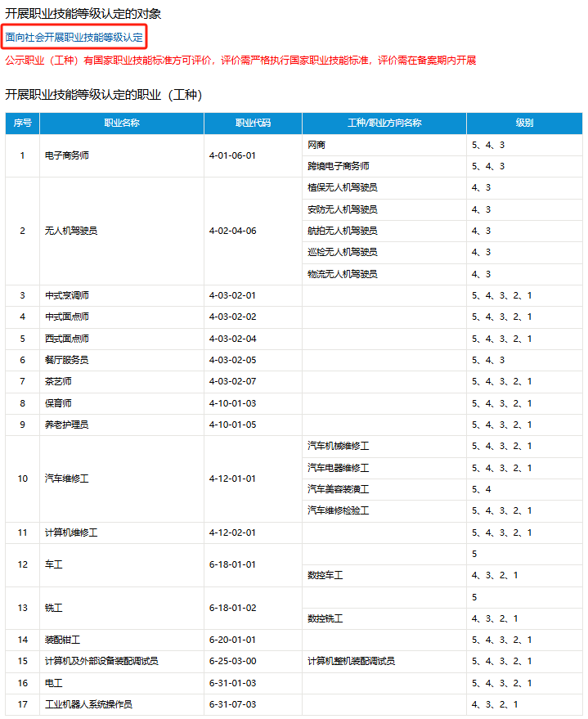Select the 电子商务师 occupation cell
Viewport: 588px width, 719px height.
67,155
